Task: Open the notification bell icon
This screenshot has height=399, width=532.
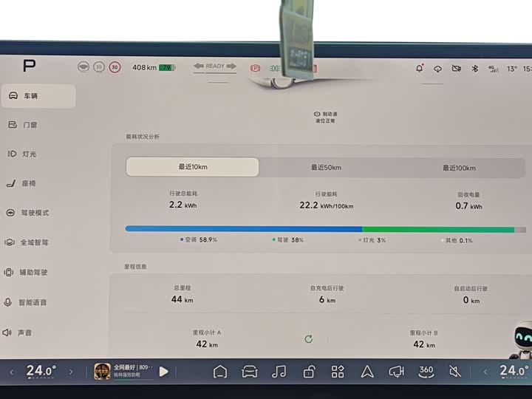Action: pos(420,68)
